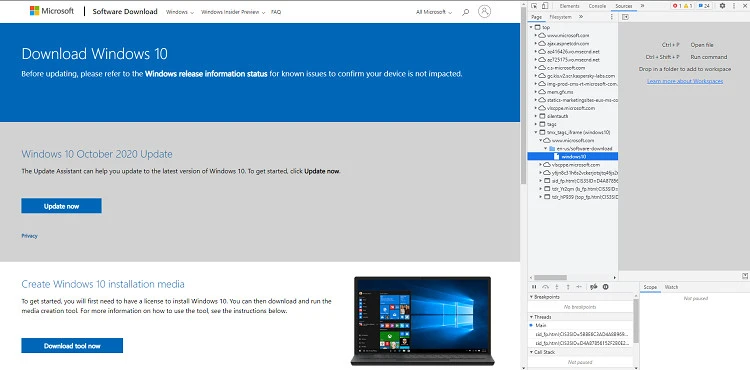Open the FAQ navigation item
Viewport: 750px width, 370px height.
tap(276, 12)
